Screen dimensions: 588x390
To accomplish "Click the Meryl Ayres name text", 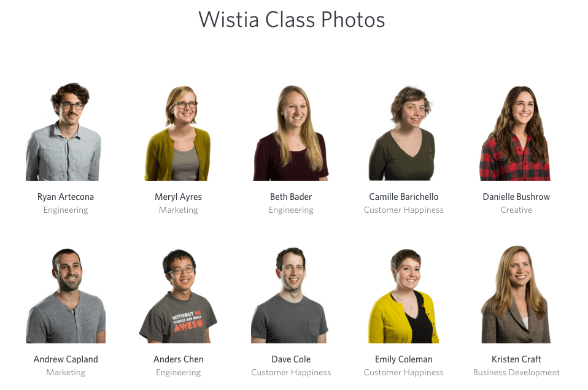I will pos(178,197).
